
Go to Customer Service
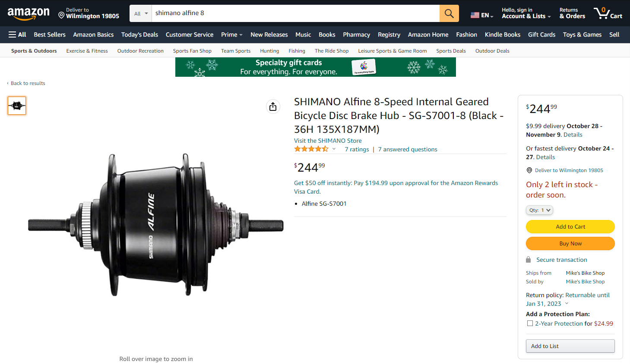(x=190, y=35)
